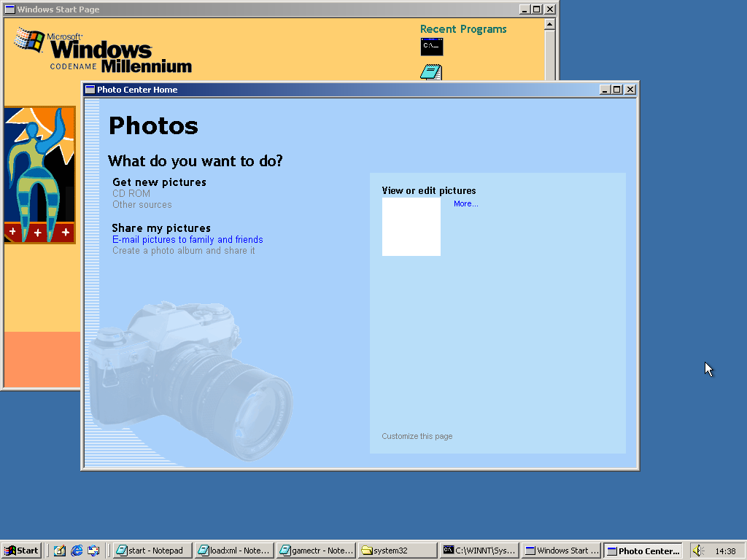The width and height of the screenshot is (747, 560).
Task: Click the Photo Center Home title bar icon
Action: point(90,90)
